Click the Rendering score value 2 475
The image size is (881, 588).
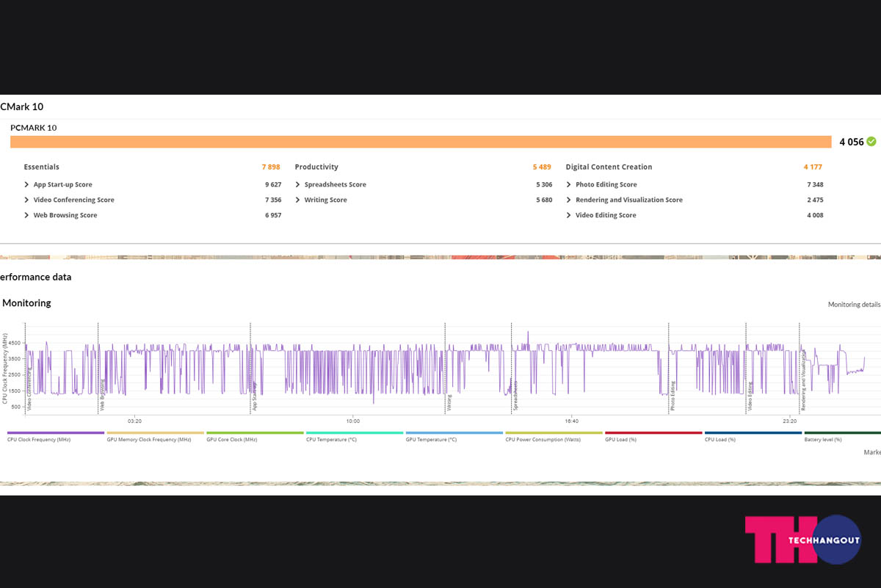pyautogui.click(x=815, y=200)
